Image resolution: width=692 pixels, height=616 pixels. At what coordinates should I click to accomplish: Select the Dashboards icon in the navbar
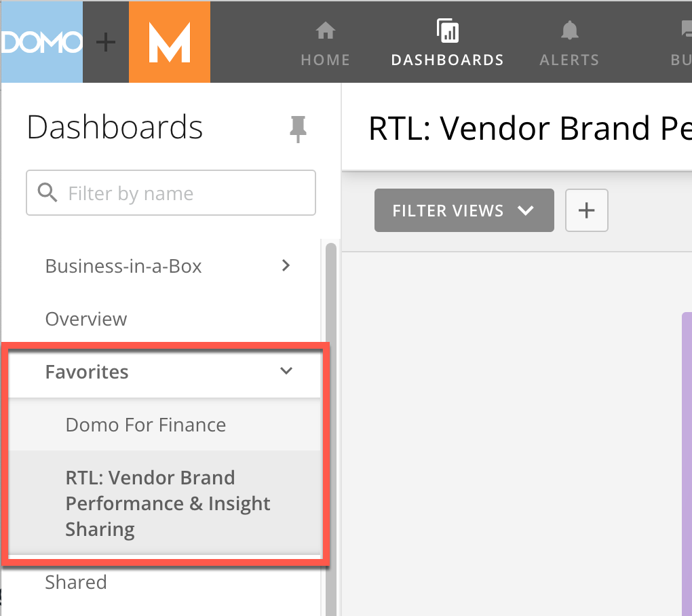click(x=447, y=41)
